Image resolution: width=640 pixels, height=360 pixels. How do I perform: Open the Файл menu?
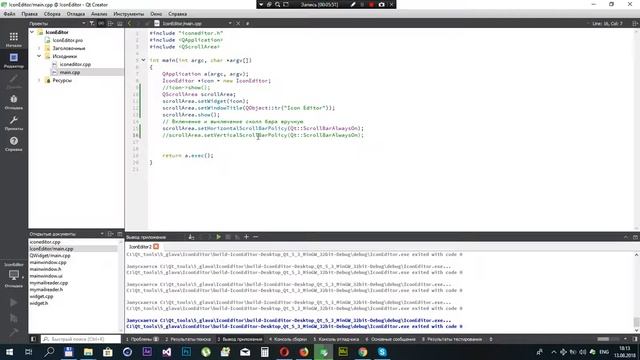[x=9, y=14]
